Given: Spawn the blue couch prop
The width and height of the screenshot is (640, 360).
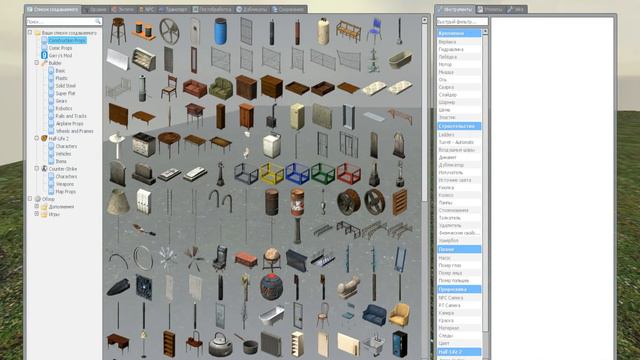Looking at the screenshot, I should (x=374, y=316).
